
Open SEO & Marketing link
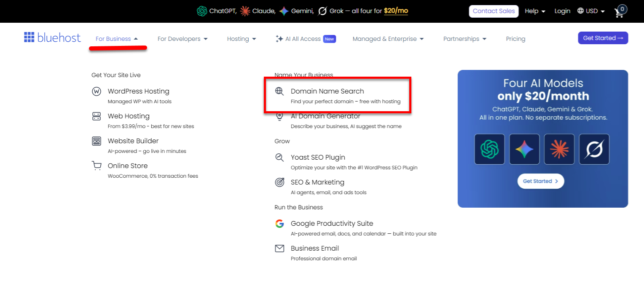[x=317, y=182]
